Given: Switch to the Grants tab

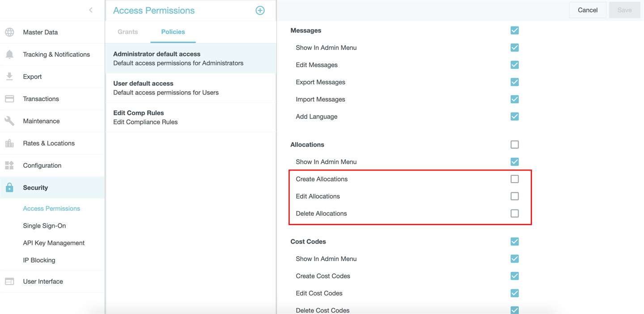Looking at the screenshot, I should [127, 32].
